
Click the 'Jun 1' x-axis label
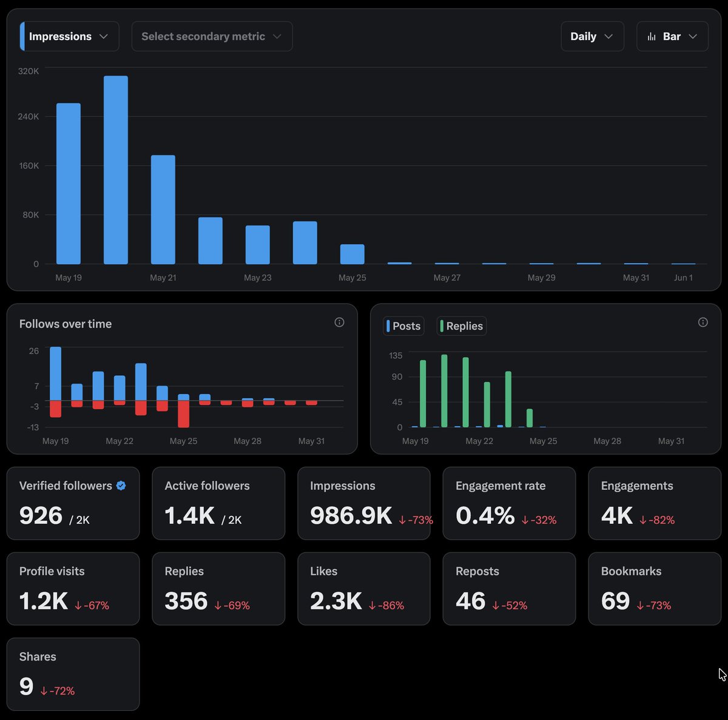pyautogui.click(x=683, y=277)
